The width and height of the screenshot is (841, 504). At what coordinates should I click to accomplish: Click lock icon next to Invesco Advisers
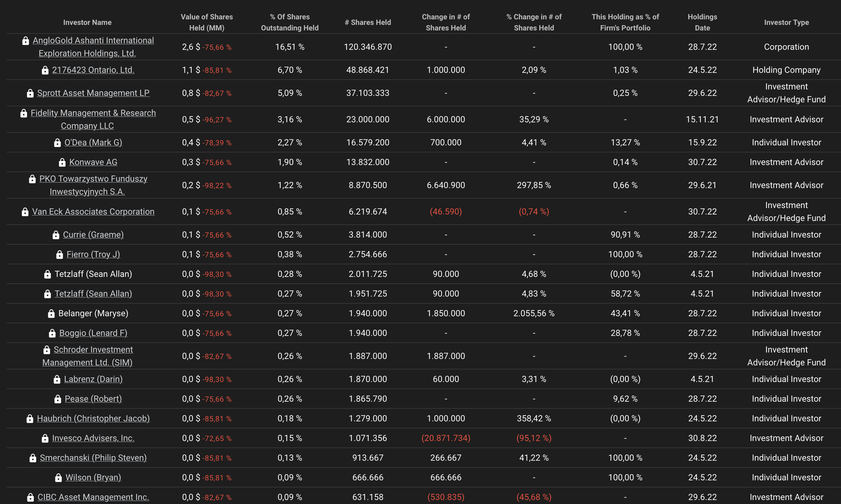click(45, 439)
